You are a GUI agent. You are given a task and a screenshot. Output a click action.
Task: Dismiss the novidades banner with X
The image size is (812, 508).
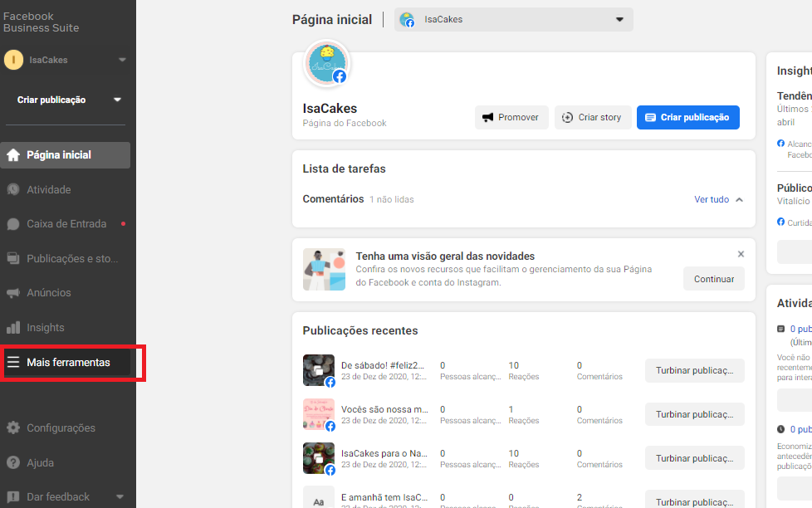(741, 254)
